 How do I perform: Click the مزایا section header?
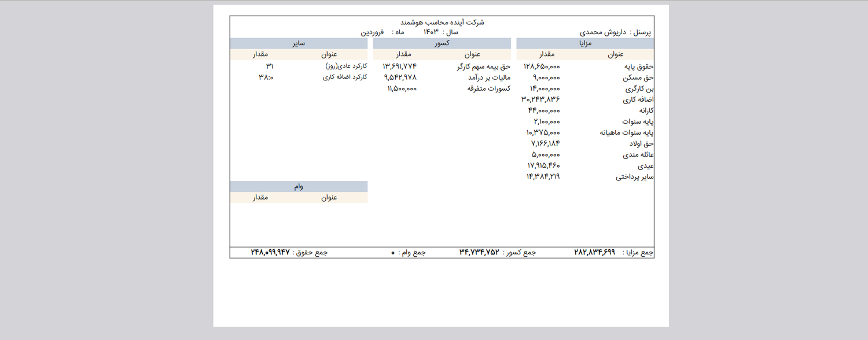[x=584, y=43]
